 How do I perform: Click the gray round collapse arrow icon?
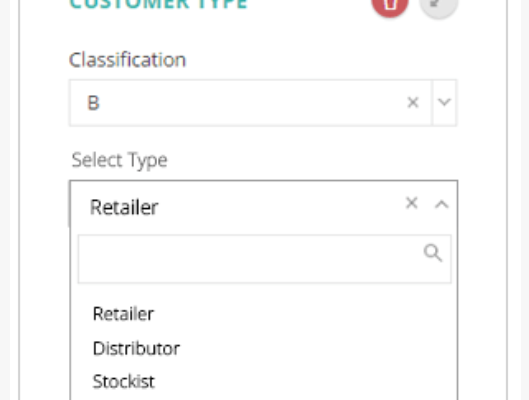click(x=438, y=5)
